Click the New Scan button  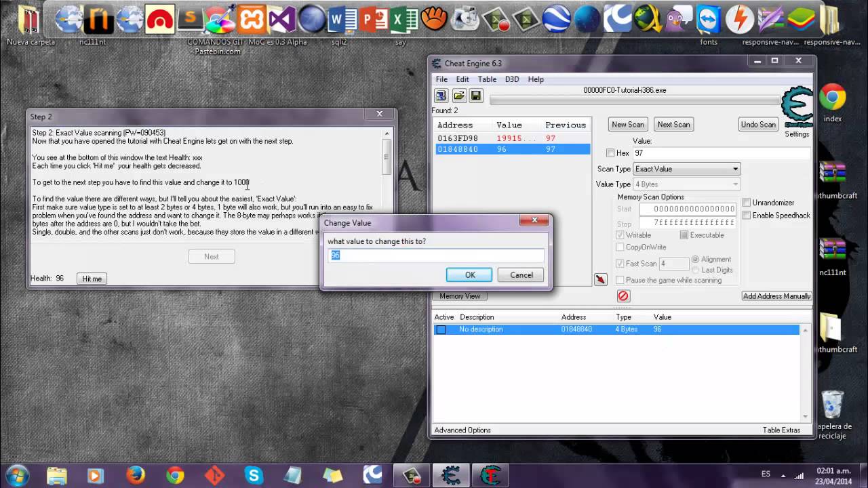[628, 124]
